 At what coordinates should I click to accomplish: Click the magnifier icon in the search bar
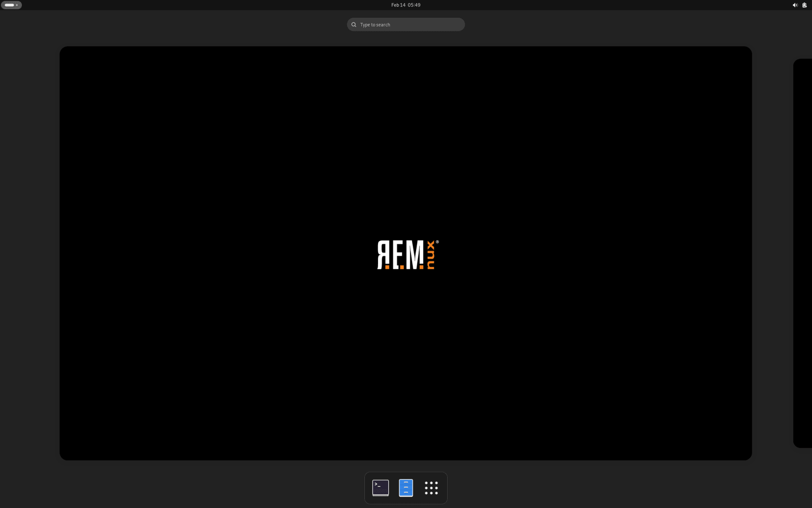[354, 24]
